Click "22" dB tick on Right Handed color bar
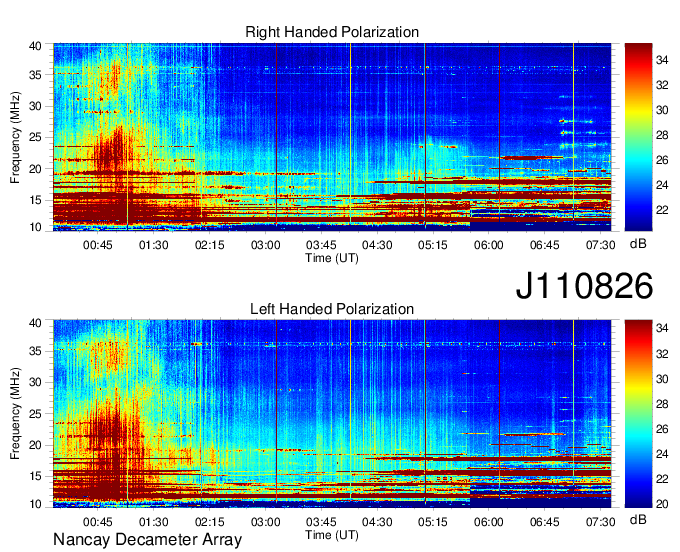680x552 pixels. point(662,210)
